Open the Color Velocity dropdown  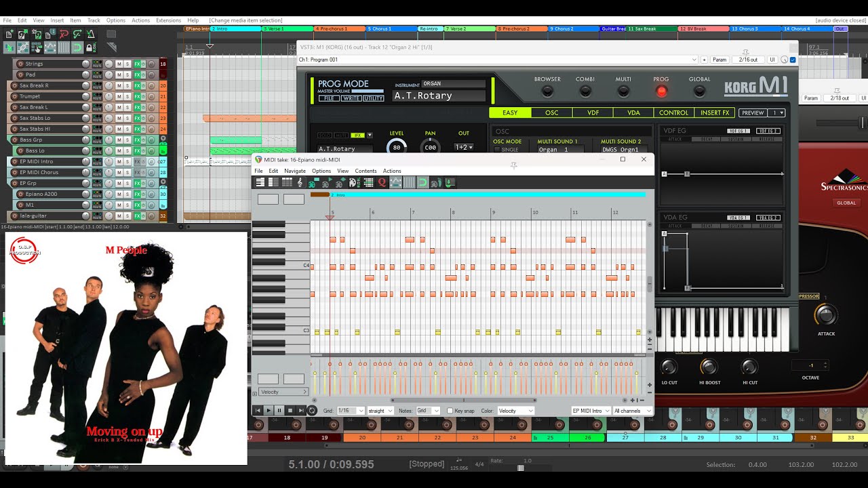click(515, 411)
